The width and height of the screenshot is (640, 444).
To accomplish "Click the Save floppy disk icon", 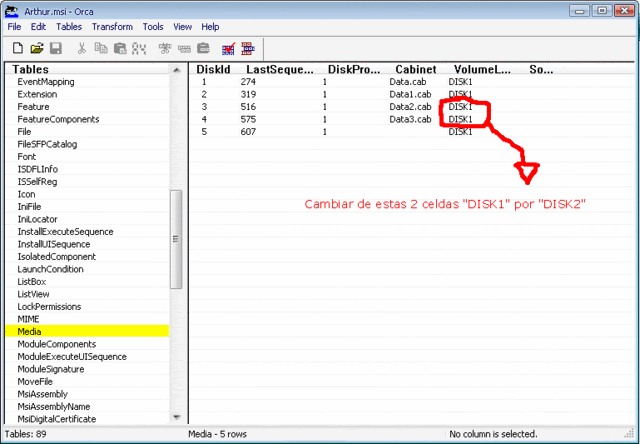I will (x=56, y=48).
